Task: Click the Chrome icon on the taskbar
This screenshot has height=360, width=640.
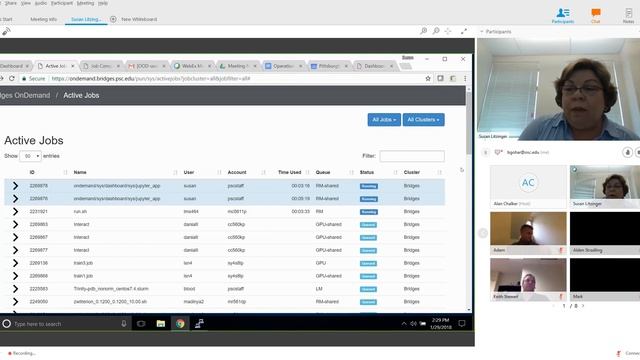Action: coord(180,324)
